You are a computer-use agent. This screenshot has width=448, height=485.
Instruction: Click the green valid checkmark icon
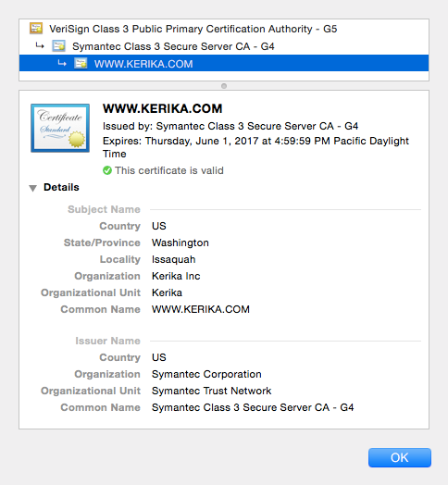pos(107,170)
